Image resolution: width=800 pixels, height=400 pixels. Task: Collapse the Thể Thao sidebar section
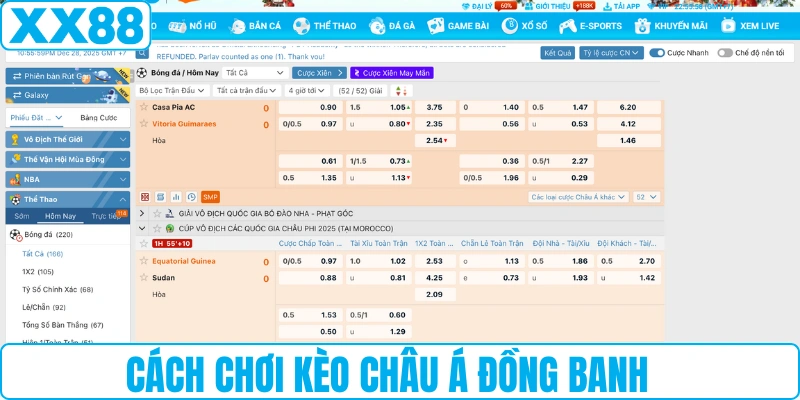point(67,199)
